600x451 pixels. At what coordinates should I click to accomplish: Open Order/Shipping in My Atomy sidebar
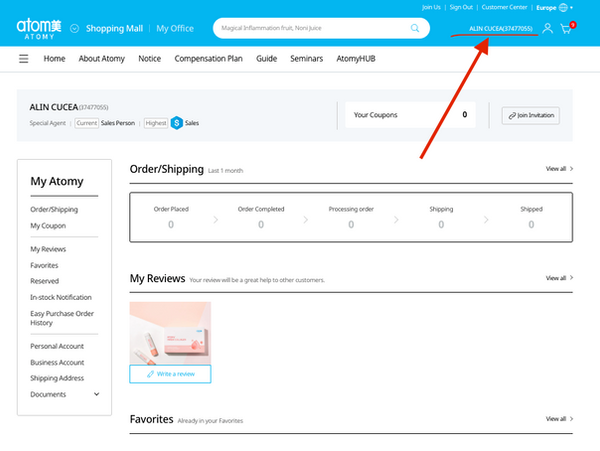(x=54, y=209)
